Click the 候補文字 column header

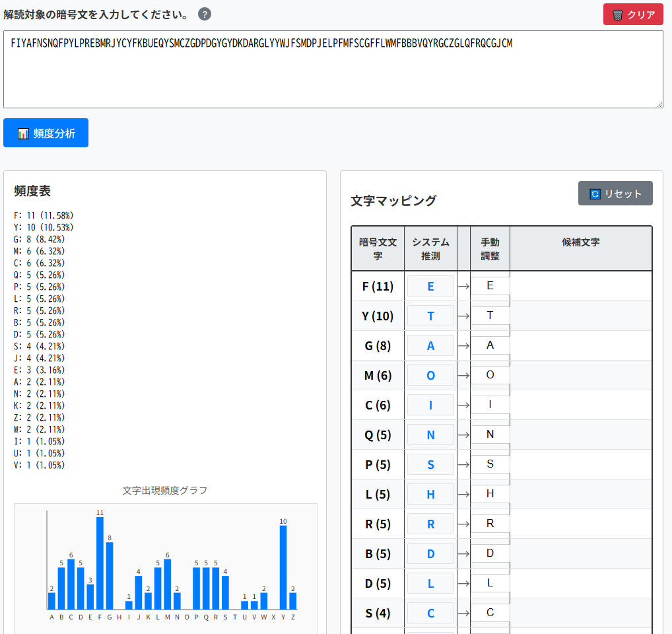tap(580, 242)
